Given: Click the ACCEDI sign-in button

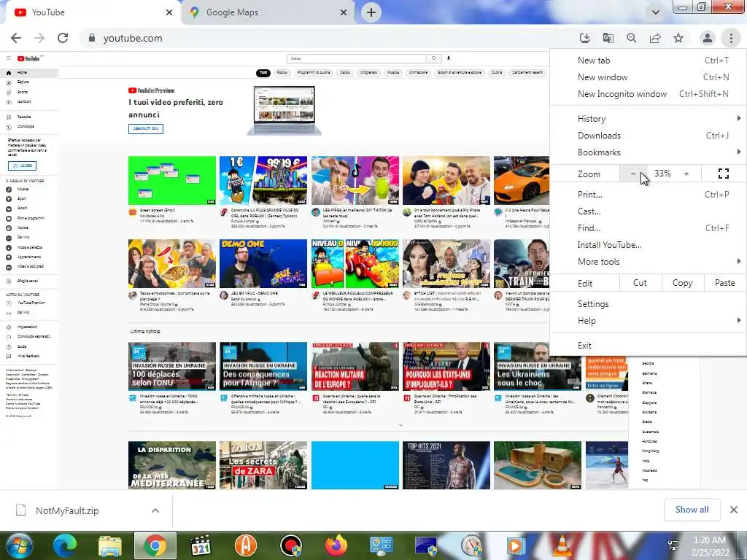Looking at the screenshot, I should click(x=22, y=166).
